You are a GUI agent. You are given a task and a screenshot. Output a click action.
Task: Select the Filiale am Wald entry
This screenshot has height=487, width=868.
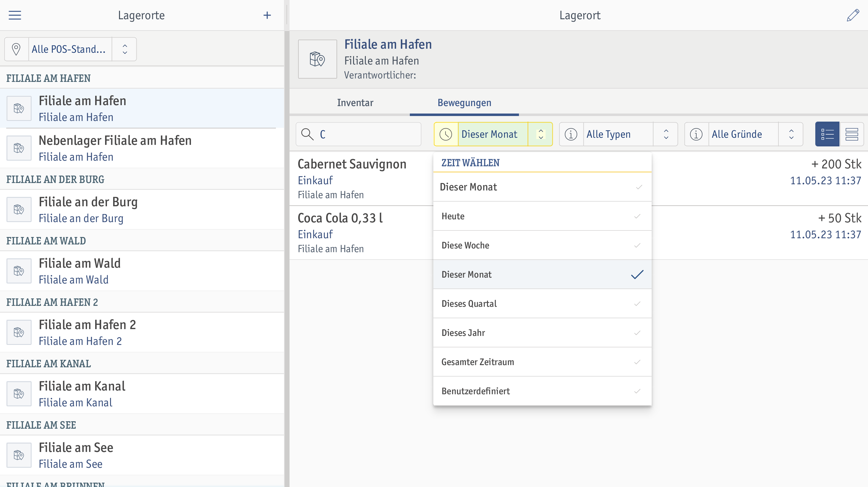(142, 271)
